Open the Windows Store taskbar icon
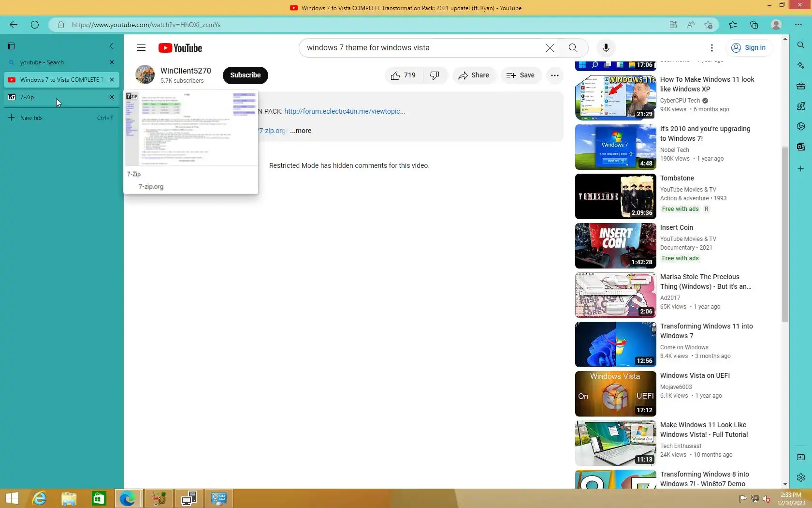The width and height of the screenshot is (812, 508). pos(99,498)
